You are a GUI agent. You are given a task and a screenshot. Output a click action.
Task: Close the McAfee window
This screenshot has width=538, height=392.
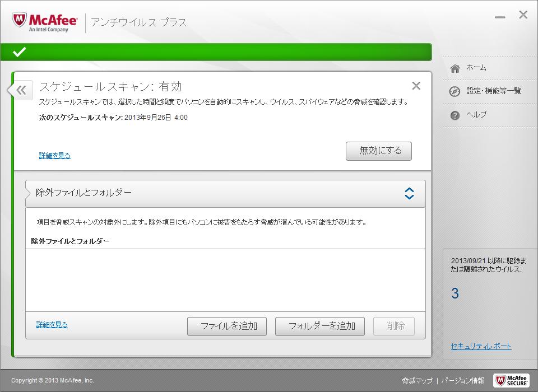523,15
